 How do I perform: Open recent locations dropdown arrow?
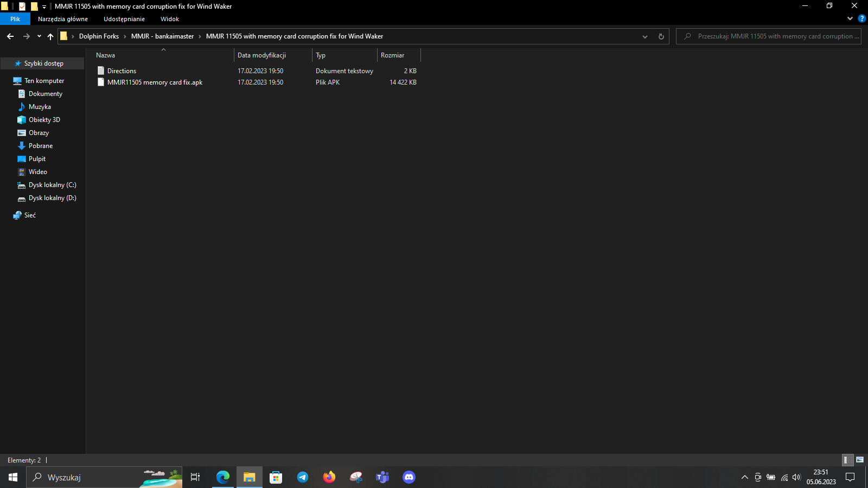(x=39, y=36)
